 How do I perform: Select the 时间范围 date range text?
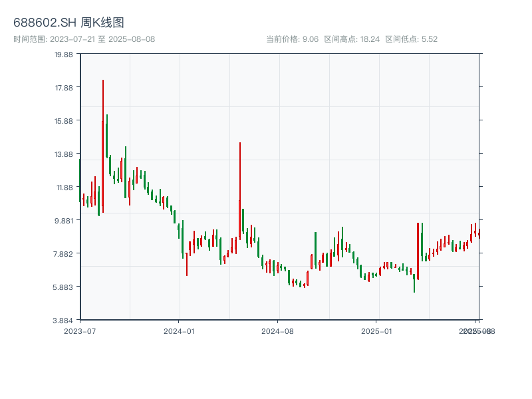pyautogui.click(x=84, y=39)
